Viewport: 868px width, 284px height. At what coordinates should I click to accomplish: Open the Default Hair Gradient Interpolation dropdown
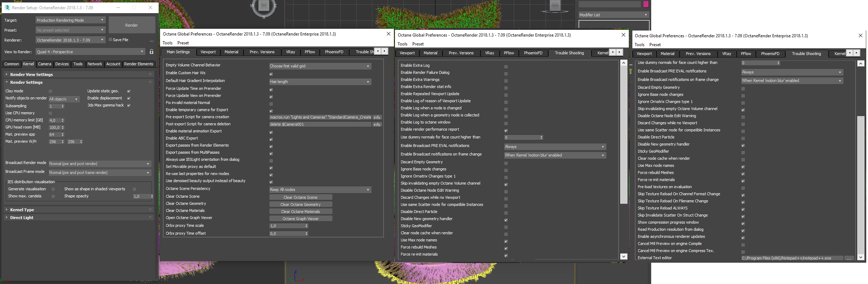click(320, 82)
